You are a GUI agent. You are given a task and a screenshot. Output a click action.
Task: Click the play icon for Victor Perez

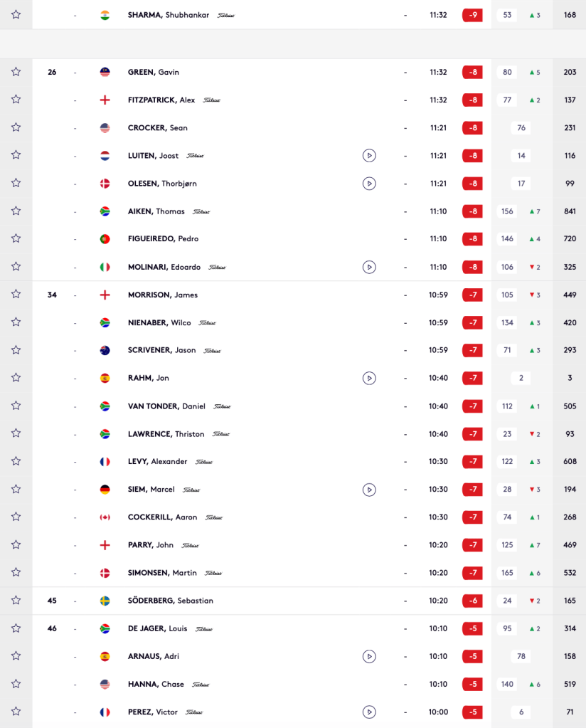pos(368,712)
